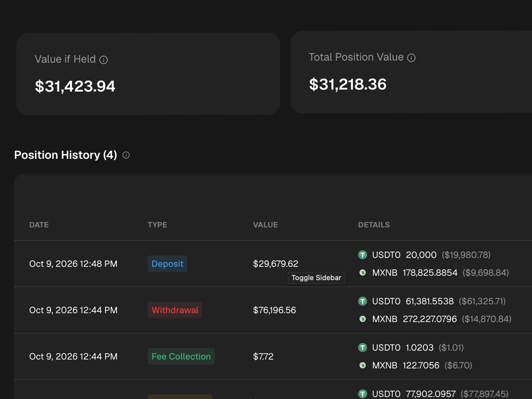Click the ($61,325.71) dollar value
Image resolution: width=532 pixels, height=399 pixels.
point(482,301)
